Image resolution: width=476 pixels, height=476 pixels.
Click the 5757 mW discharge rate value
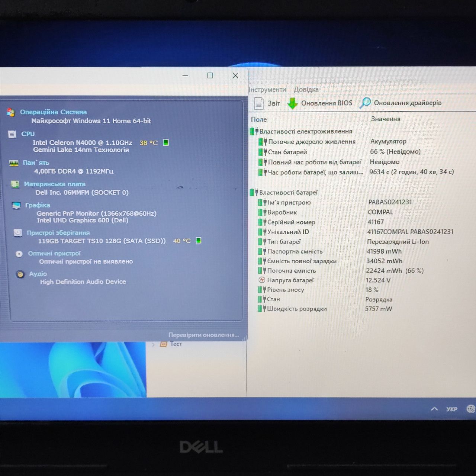(379, 309)
